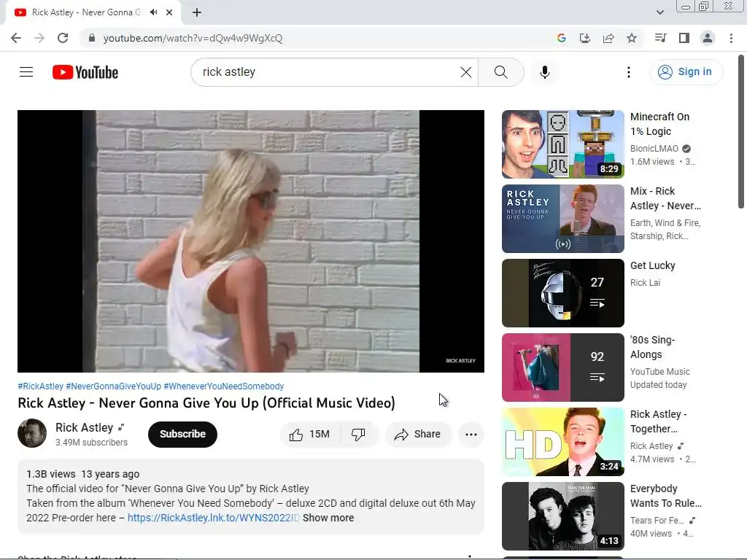This screenshot has width=747, height=560.
Task: Click the video player to pause
Action: pos(251,241)
